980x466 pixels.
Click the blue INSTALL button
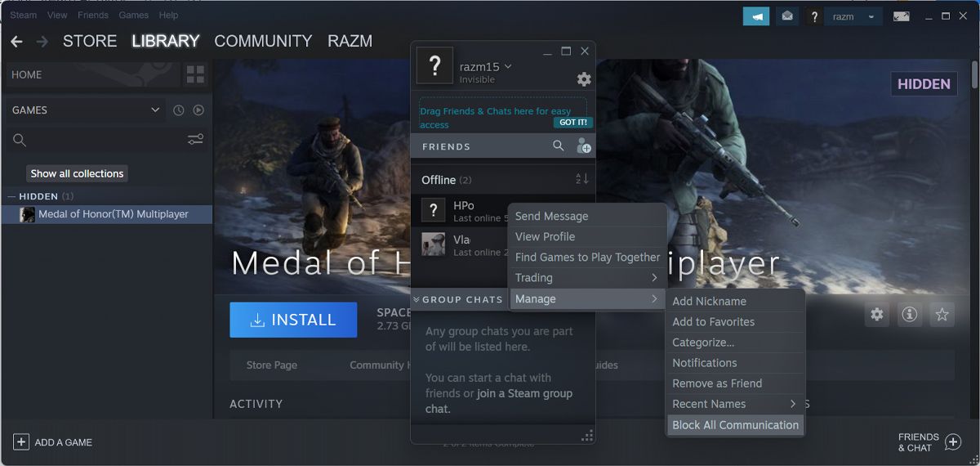click(293, 320)
